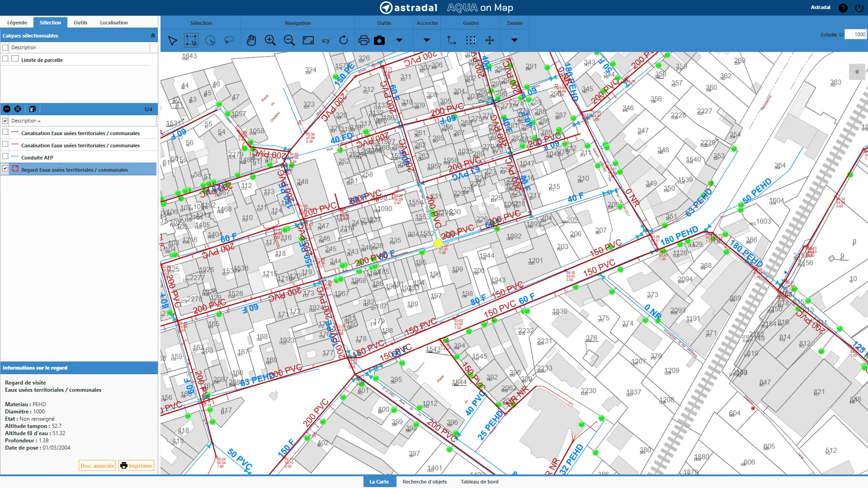Viewport: 868px width, 488px height.
Task: Click the Imprimer button
Action: (136, 466)
